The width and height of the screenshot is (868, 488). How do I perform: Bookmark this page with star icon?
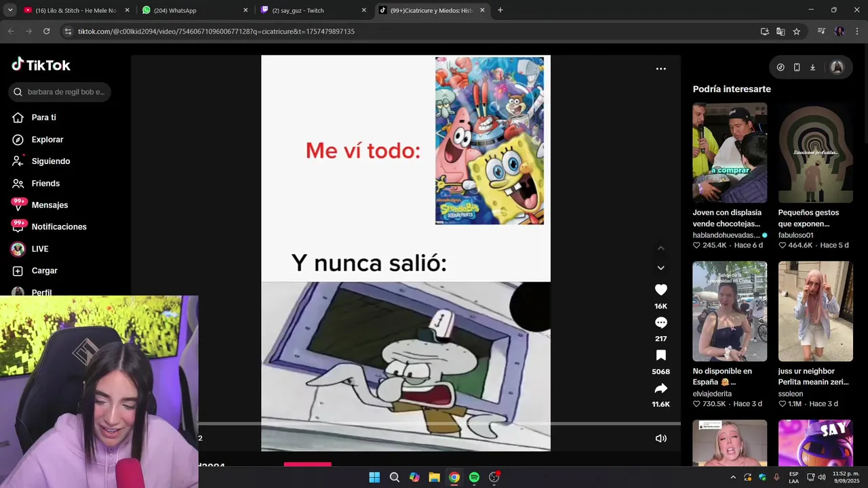797,31
